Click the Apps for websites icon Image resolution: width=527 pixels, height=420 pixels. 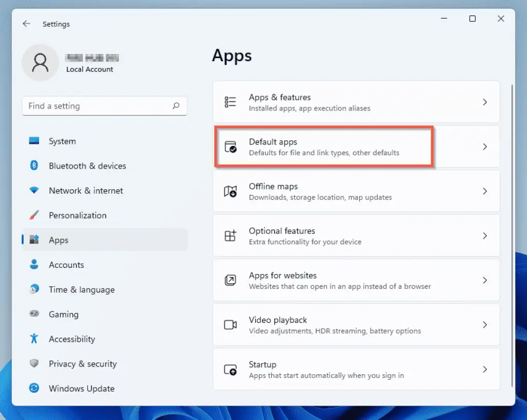(230, 280)
